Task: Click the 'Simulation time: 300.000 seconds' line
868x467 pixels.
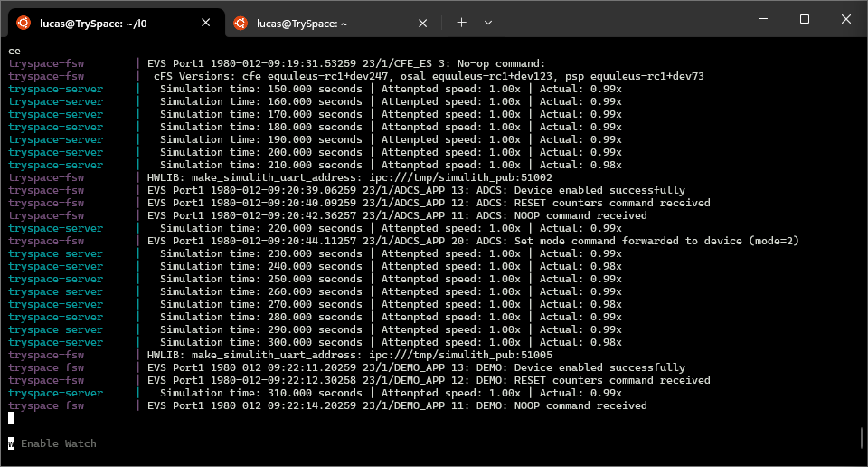Action: (x=391, y=342)
